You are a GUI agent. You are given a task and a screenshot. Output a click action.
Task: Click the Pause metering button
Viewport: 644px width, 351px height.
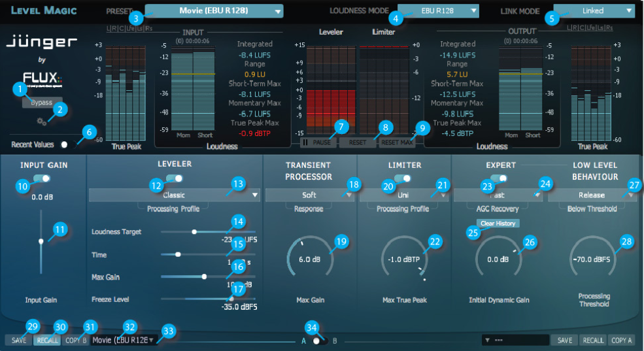pos(315,142)
